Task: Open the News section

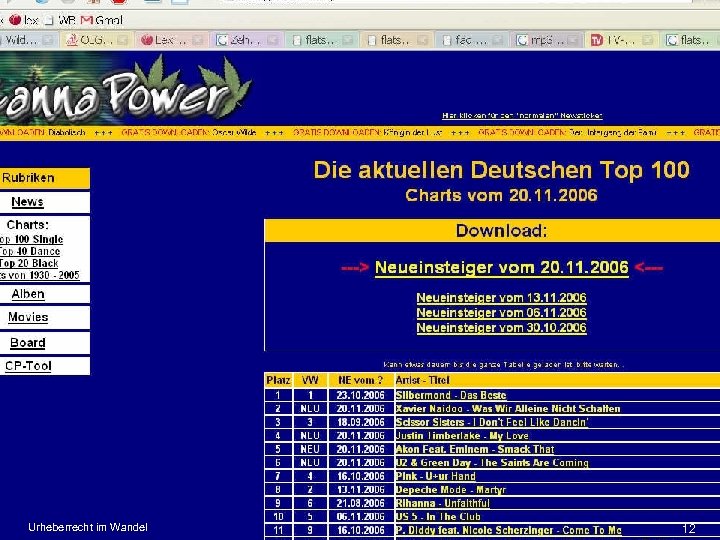Action: [x=28, y=202]
